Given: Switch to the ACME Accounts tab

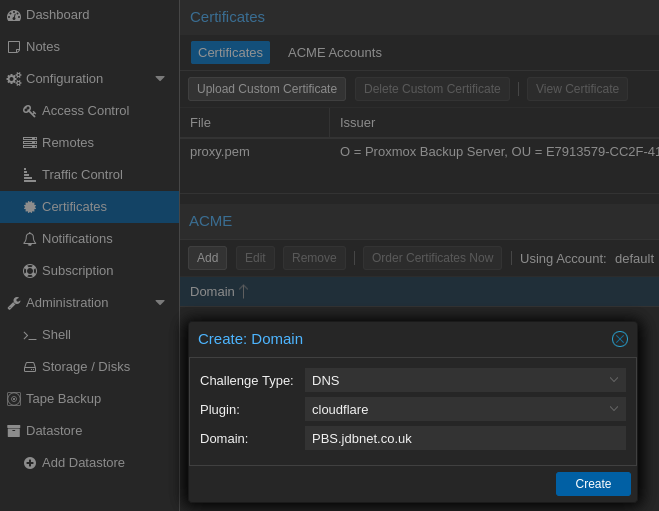Looking at the screenshot, I should coord(334,53).
